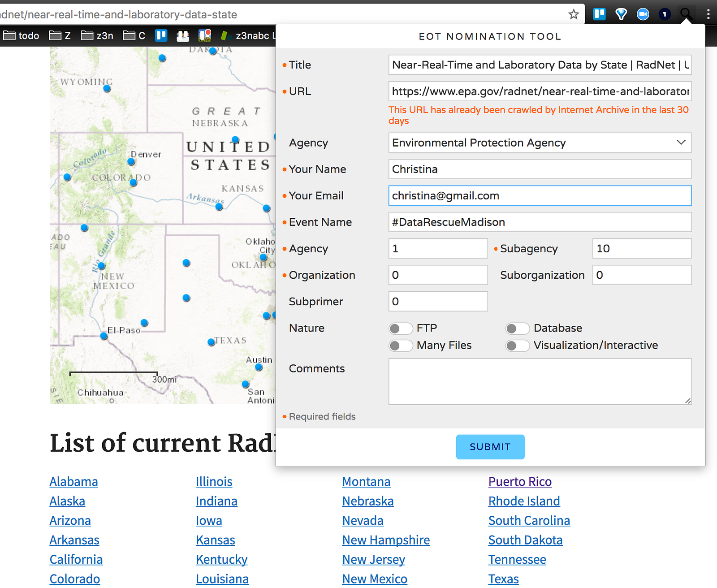Click the Title input field

point(540,65)
